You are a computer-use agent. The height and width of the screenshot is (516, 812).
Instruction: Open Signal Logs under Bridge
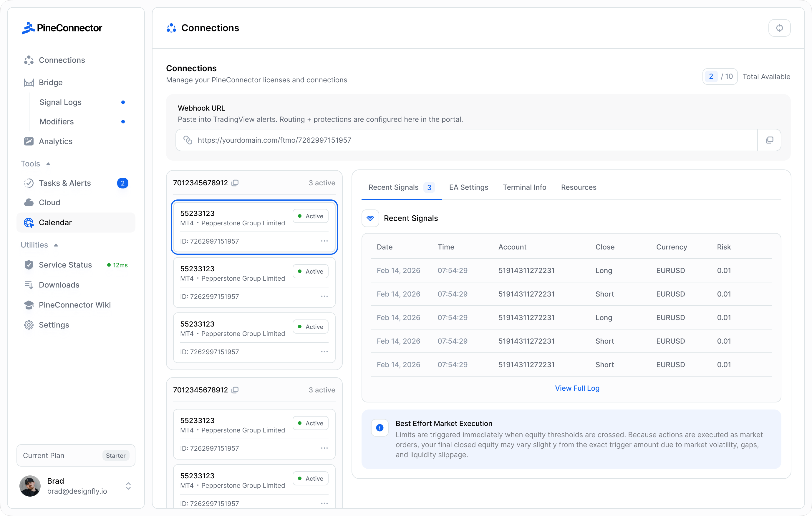60,102
